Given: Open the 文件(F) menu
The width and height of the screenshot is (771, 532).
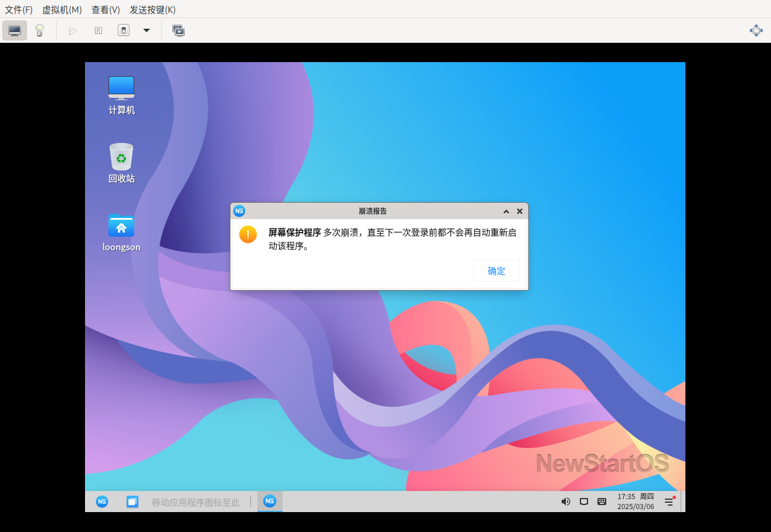Looking at the screenshot, I should (19, 9).
